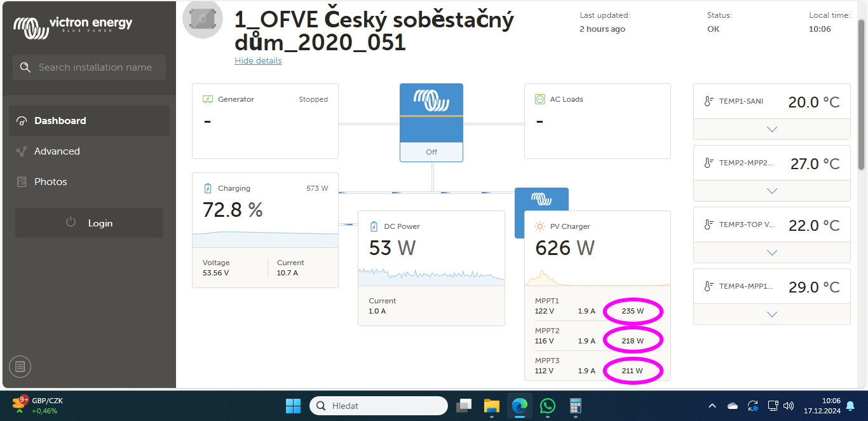Viewport: 868px width, 421px height.
Task: Click the battery Charging icon
Action: [208, 188]
